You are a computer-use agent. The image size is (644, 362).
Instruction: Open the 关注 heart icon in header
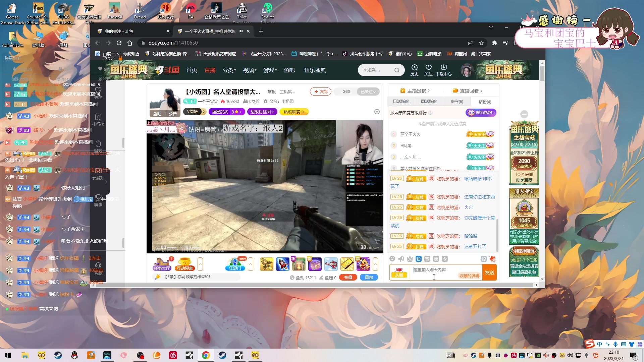[x=428, y=70]
